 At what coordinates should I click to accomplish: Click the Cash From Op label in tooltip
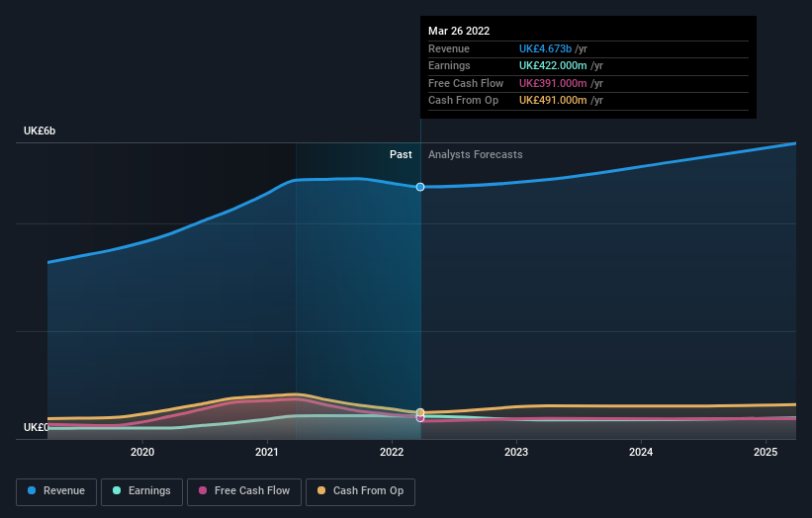[464, 101]
